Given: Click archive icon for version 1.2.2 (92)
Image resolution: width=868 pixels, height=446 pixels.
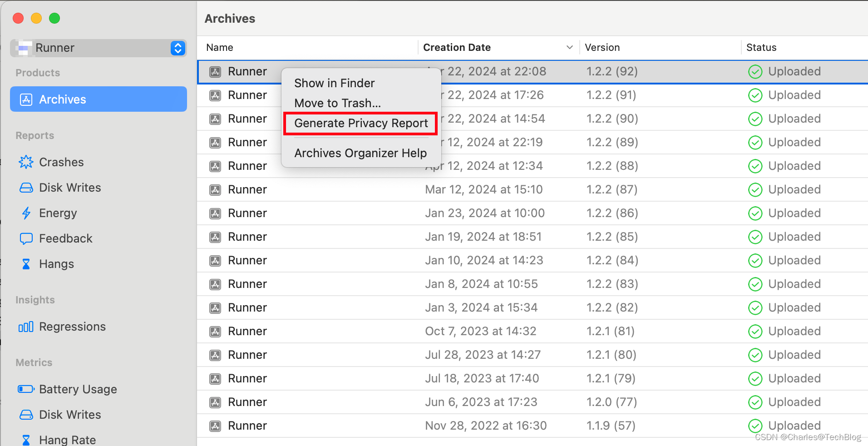Looking at the screenshot, I should (215, 72).
